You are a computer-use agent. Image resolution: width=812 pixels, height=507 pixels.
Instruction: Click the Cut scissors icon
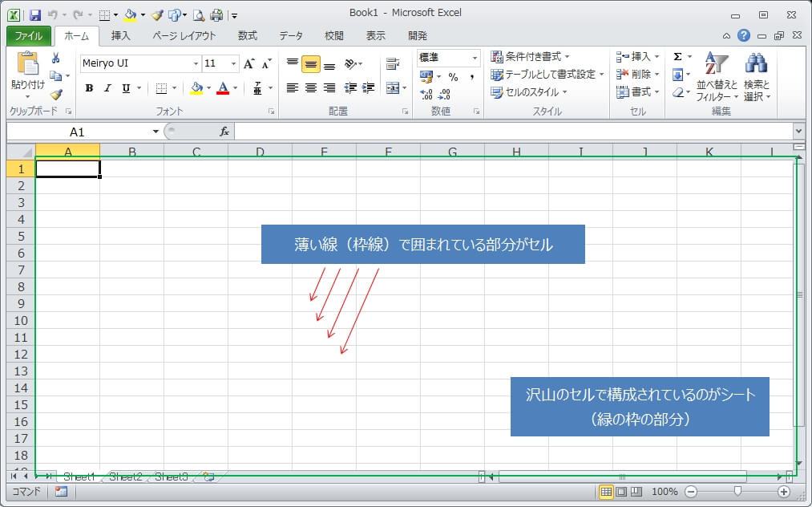56,58
